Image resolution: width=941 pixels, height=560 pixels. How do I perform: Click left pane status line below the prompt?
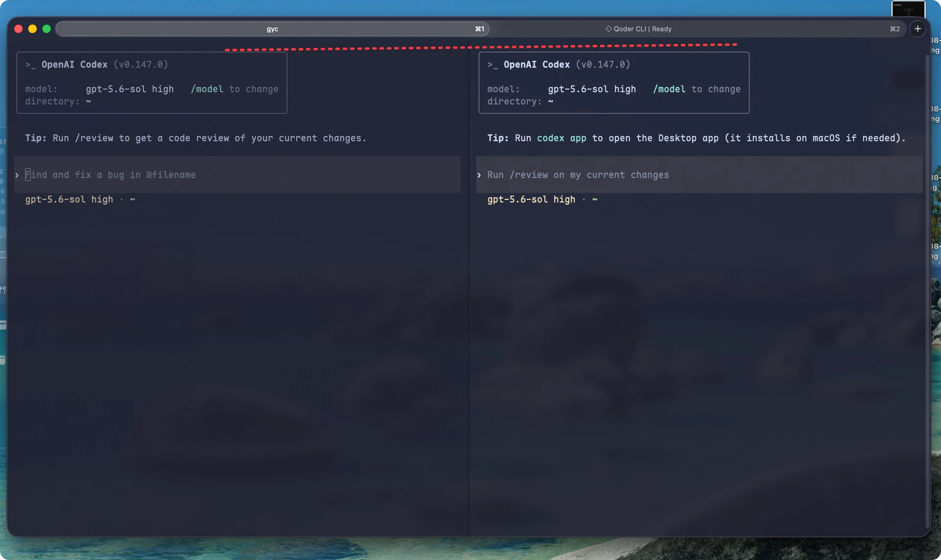click(x=80, y=199)
